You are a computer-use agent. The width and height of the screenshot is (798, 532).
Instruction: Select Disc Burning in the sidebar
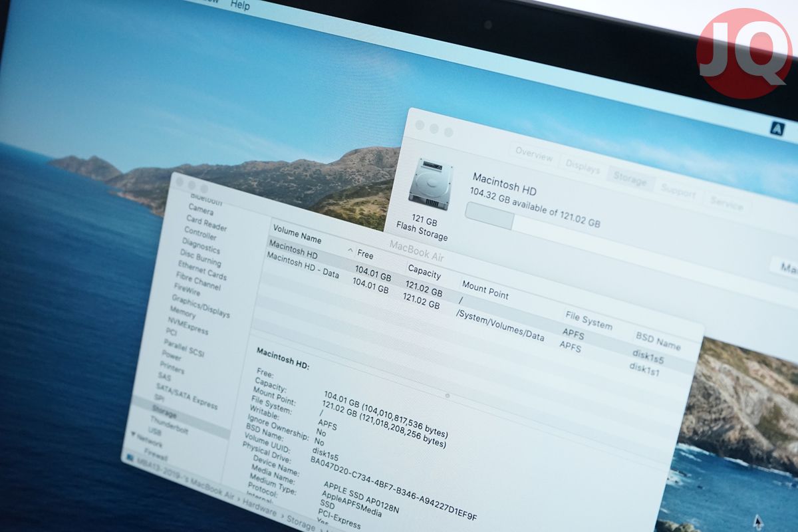(200, 258)
